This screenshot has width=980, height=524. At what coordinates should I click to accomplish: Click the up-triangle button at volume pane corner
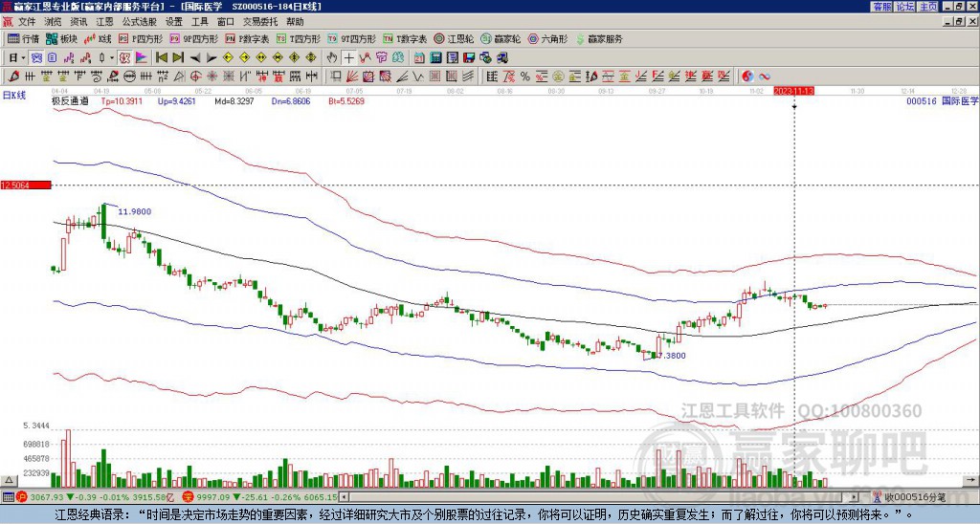pyautogui.click(x=9, y=480)
